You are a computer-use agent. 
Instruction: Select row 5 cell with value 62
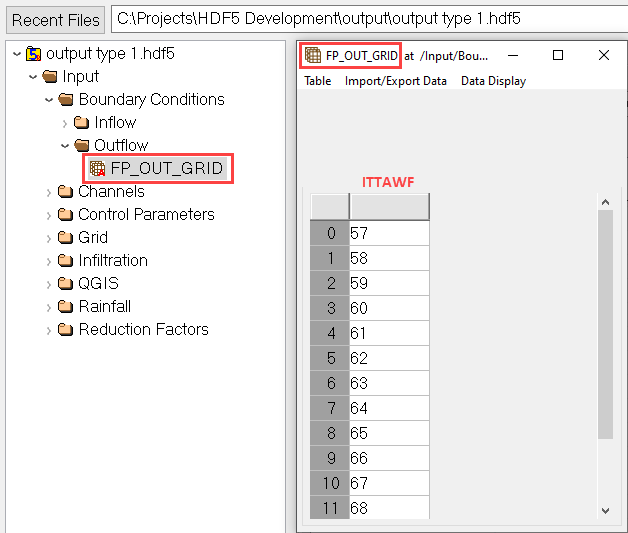pyautogui.click(x=389, y=356)
